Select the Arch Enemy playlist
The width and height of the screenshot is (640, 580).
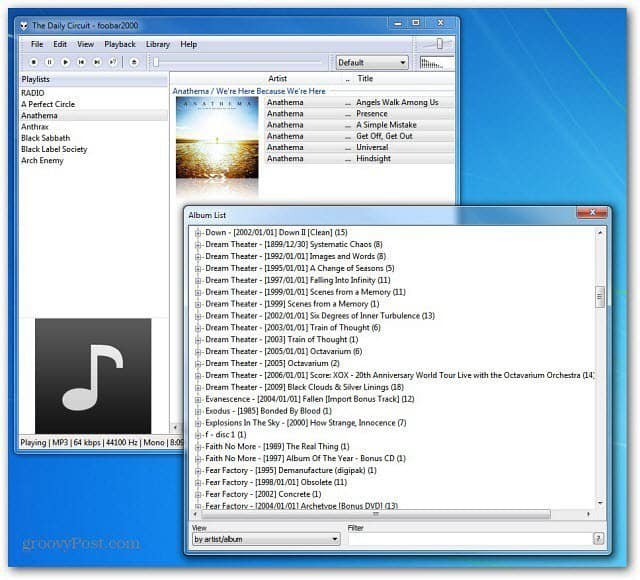[x=93, y=160]
